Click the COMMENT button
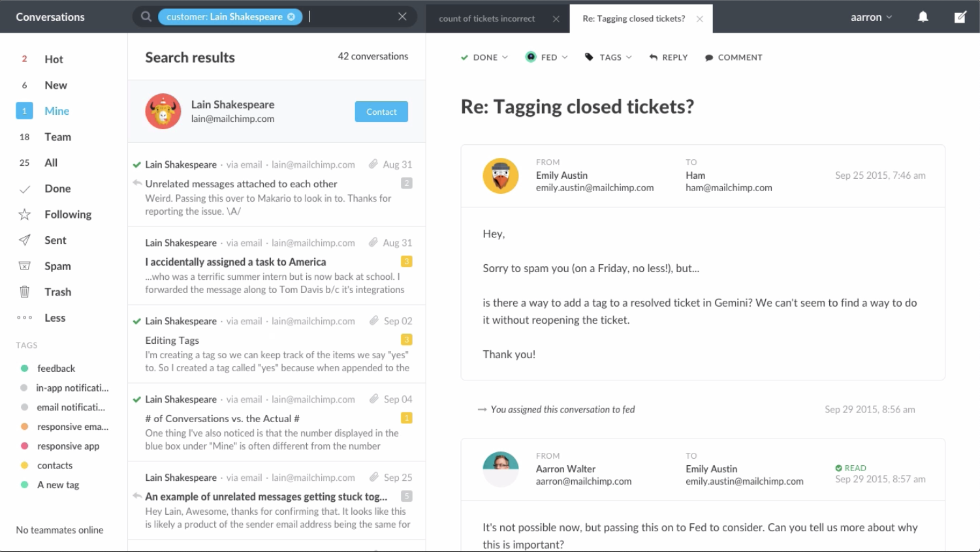The image size is (980, 552). (733, 57)
